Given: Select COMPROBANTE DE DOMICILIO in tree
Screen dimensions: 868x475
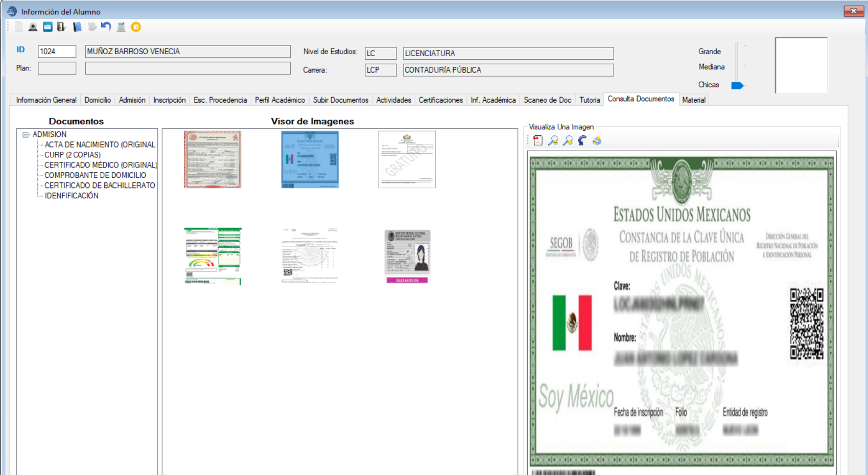Looking at the screenshot, I should point(95,175).
